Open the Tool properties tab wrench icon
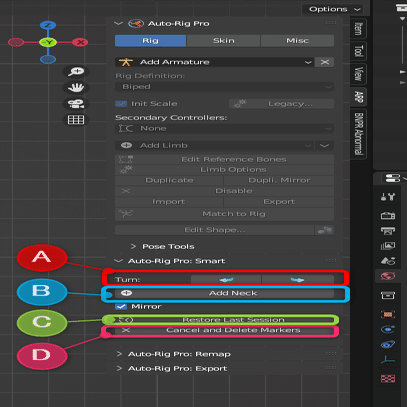The height and width of the screenshot is (407, 407). 388,197
